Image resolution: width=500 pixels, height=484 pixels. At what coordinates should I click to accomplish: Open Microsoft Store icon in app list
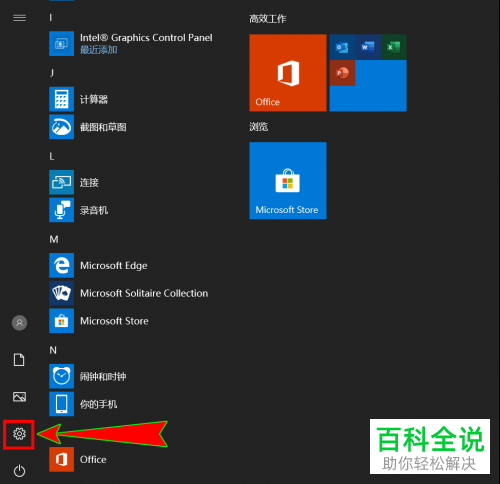[61, 321]
